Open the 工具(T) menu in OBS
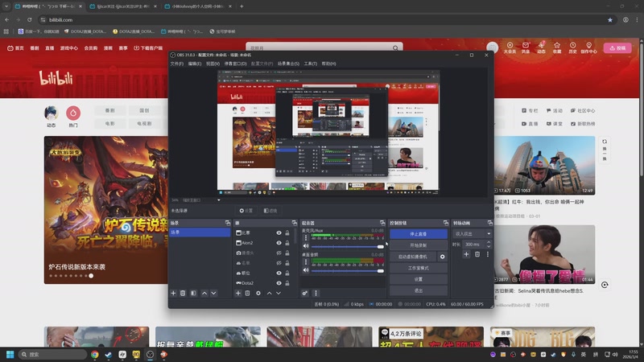Image resolution: width=644 pixels, height=362 pixels. 310,64
